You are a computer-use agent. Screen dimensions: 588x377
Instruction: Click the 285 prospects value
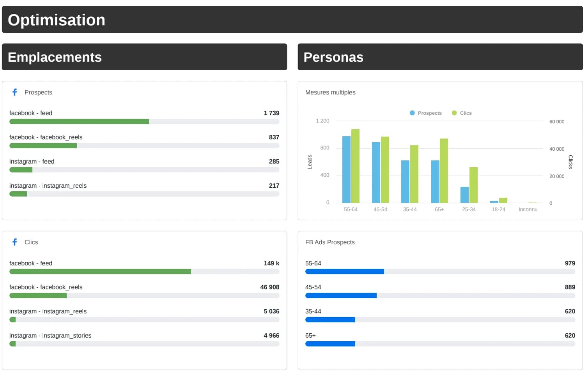click(274, 161)
